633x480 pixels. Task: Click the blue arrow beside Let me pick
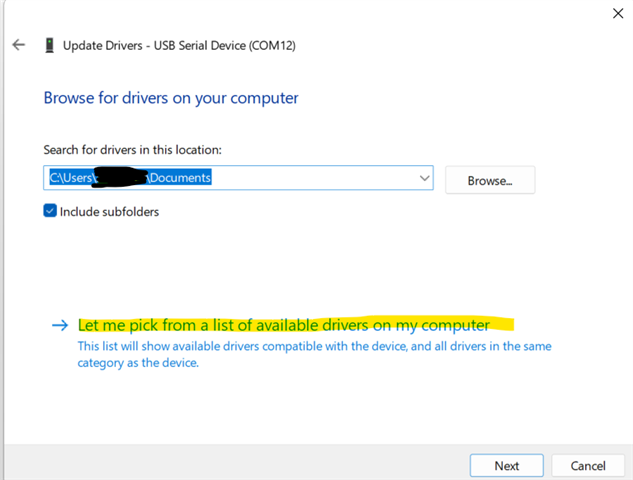tap(60, 325)
